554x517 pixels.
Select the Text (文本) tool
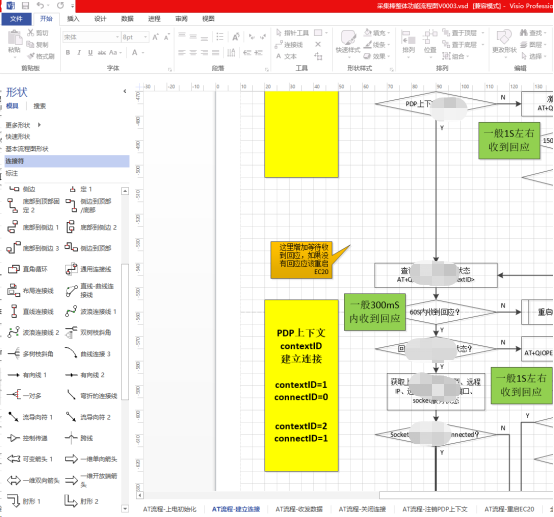[x=286, y=56]
